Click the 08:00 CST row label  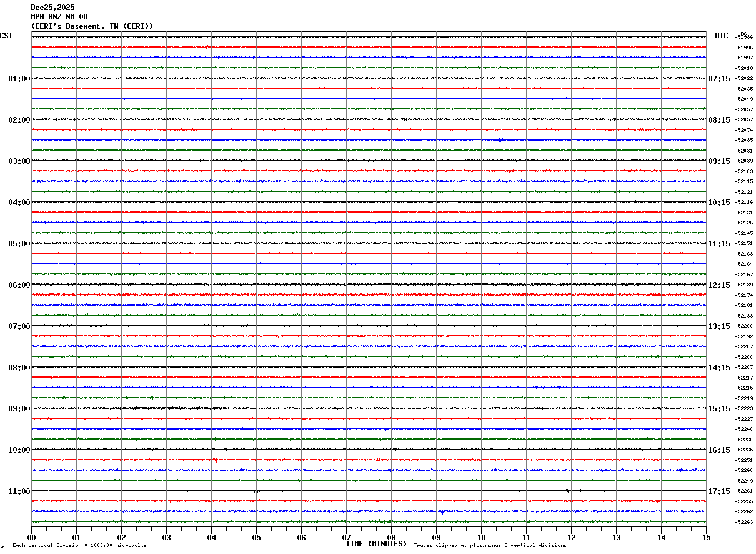click(x=19, y=368)
